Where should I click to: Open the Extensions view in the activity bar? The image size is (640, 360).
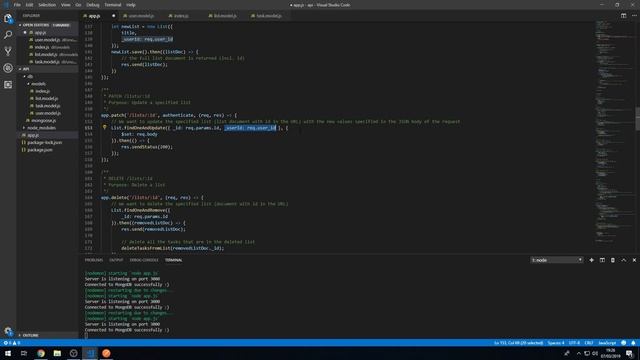pos(8,84)
